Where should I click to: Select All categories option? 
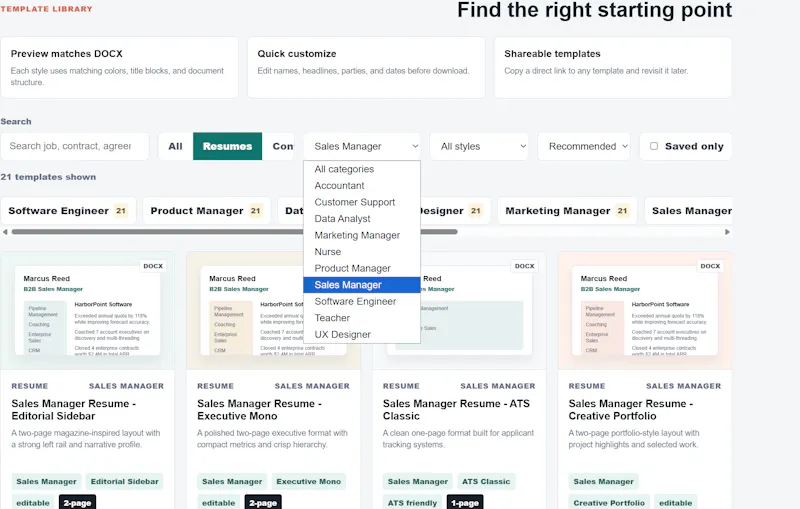click(x=362, y=169)
